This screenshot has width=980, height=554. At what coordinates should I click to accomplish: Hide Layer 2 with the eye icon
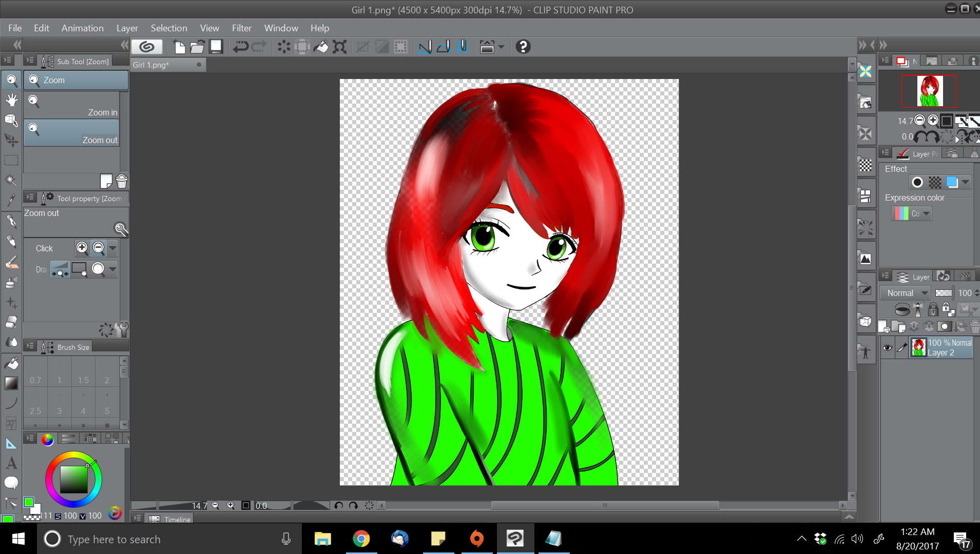[x=887, y=348]
